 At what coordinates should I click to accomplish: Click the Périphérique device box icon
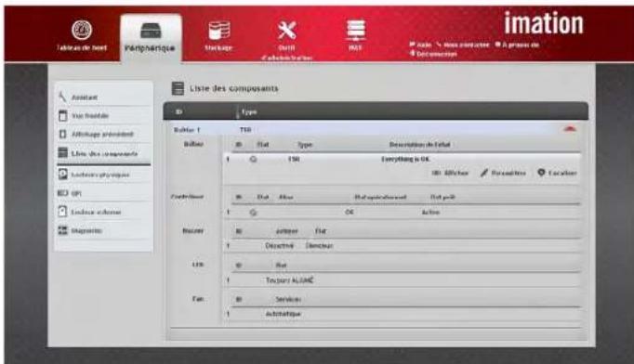pyautogui.click(x=151, y=31)
